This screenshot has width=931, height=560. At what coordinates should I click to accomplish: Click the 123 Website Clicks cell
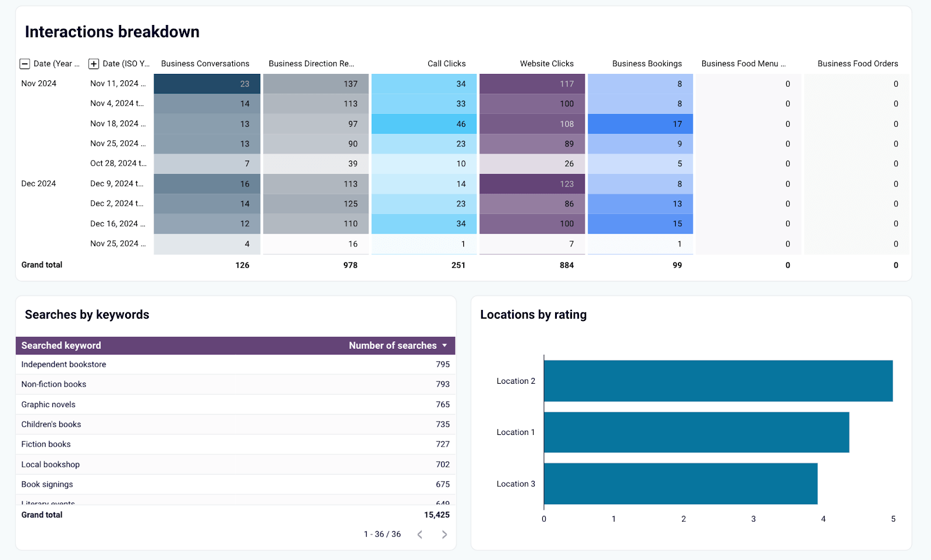pyautogui.click(x=532, y=184)
